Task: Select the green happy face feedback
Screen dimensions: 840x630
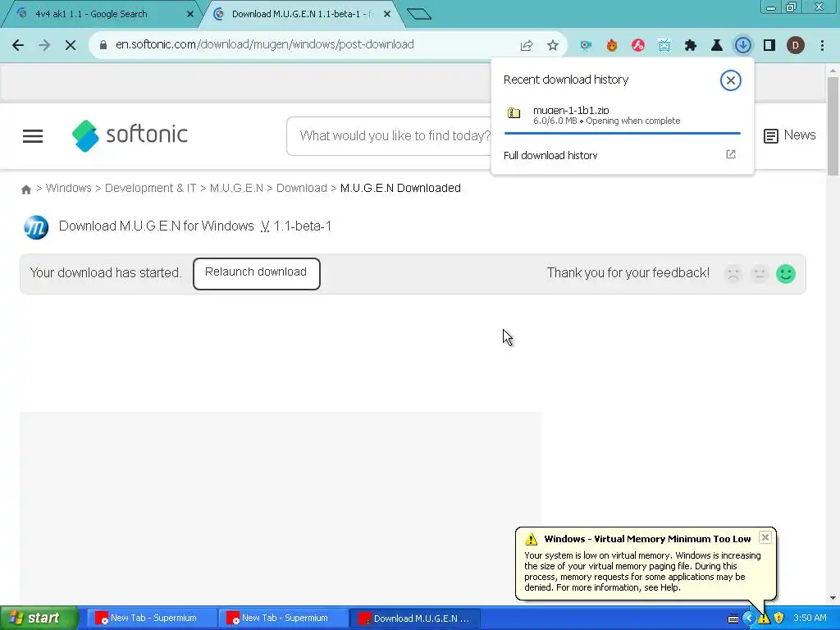Action: [x=786, y=274]
